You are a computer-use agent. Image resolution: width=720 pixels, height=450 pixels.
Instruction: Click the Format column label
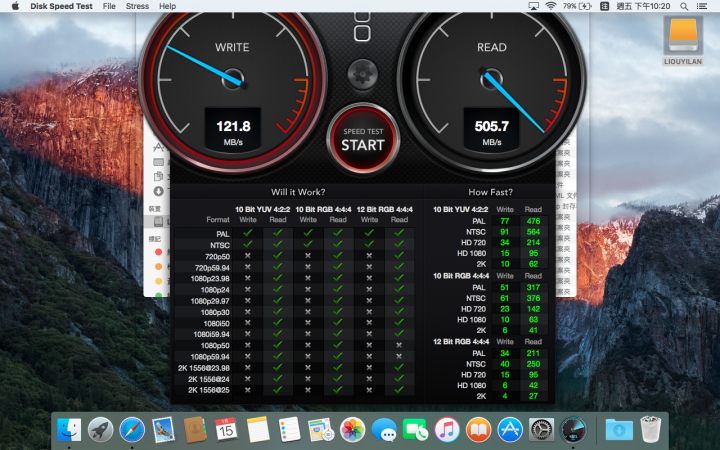tap(218, 219)
